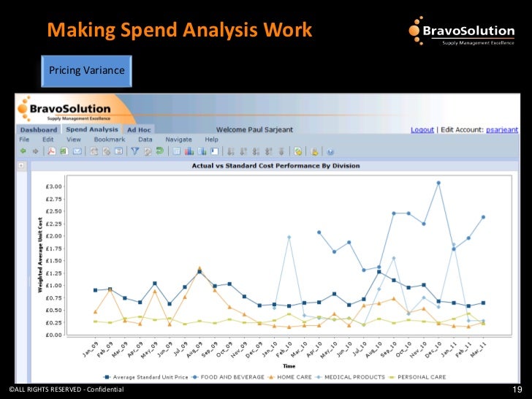Click the MEDICAL PRODUCTS legend entry
532x399 pixels.
pos(351,377)
